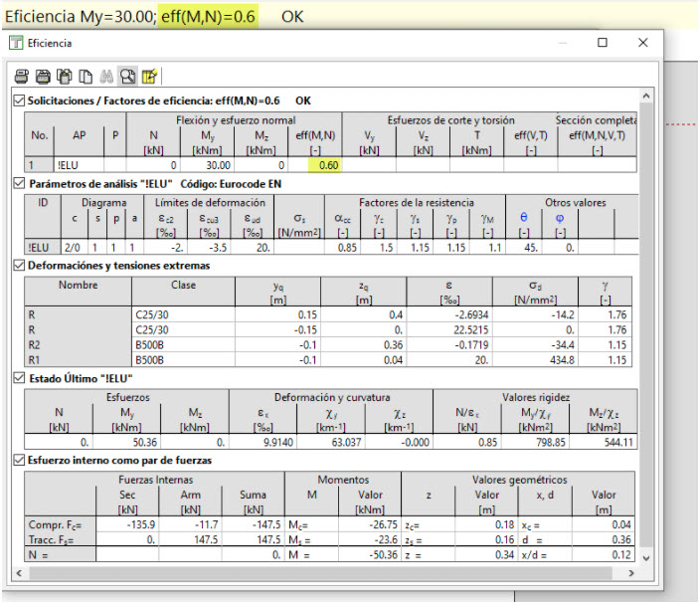The width and height of the screenshot is (700, 603).
Task: Click the Esfuerzos de corte y torsión header
Action: 450,120
